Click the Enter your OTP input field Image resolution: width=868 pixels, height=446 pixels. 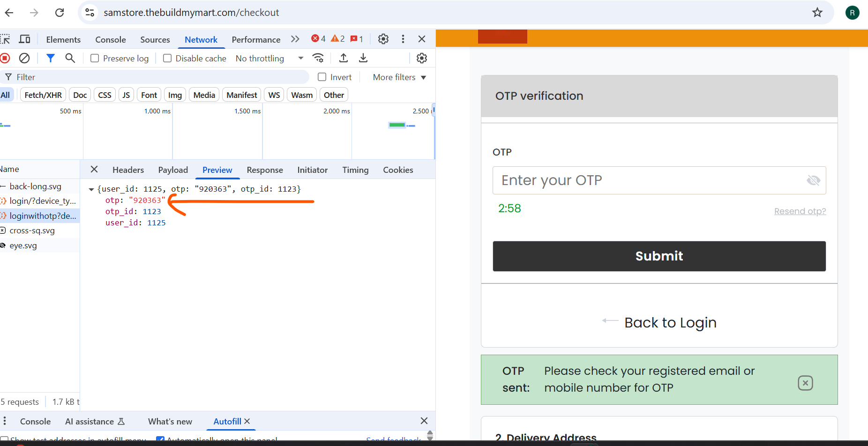(659, 180)
